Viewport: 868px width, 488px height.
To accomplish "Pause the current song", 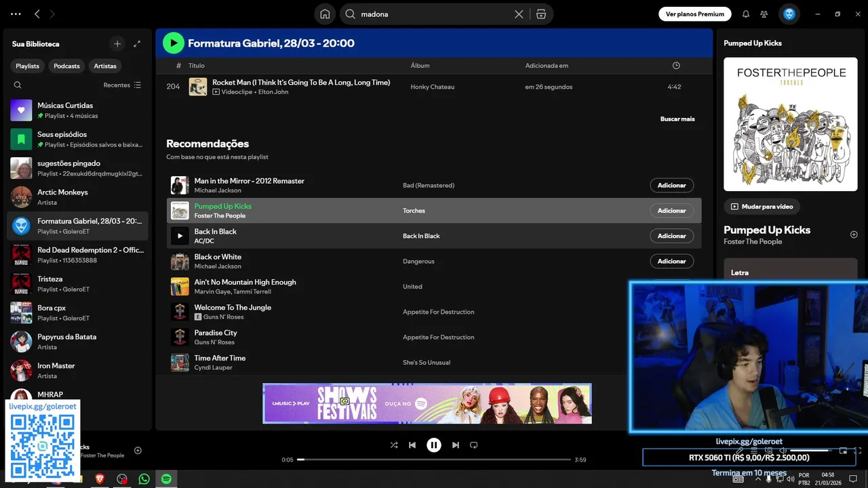I will coord(434,445).
